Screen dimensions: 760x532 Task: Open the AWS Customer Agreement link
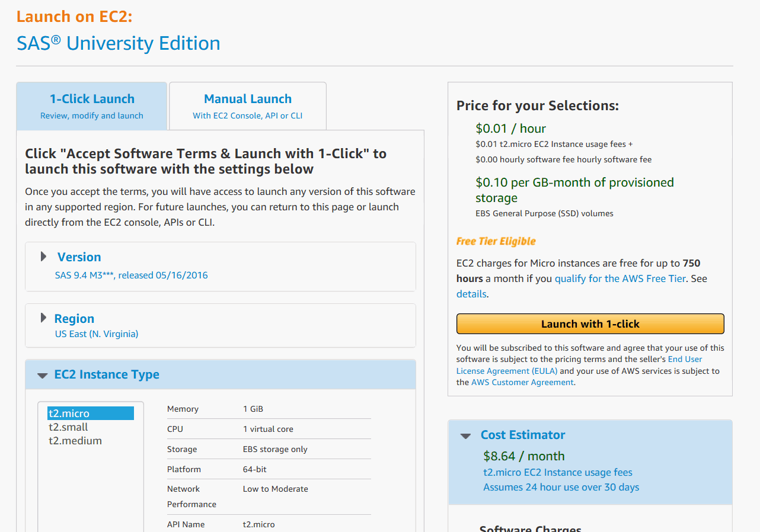click(x=522, y=382)
